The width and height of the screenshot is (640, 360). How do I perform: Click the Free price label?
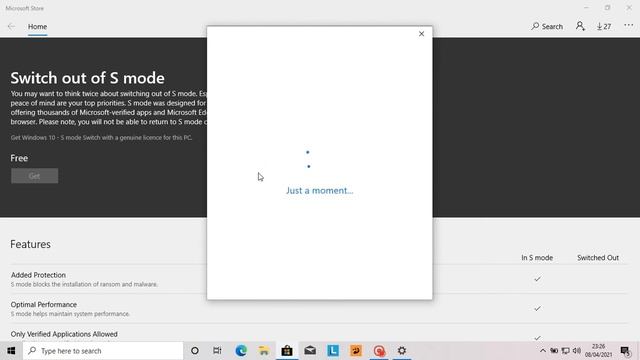[x=19, y=158]
